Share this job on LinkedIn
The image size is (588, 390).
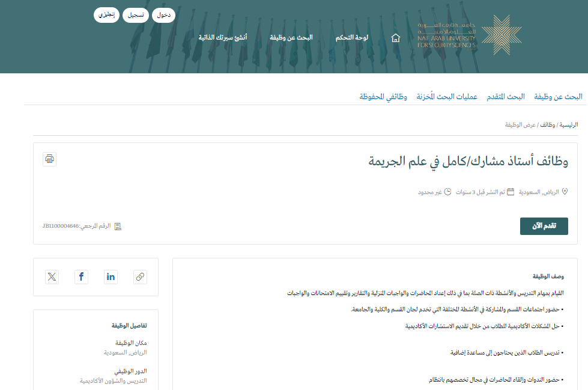click(111, 277)
